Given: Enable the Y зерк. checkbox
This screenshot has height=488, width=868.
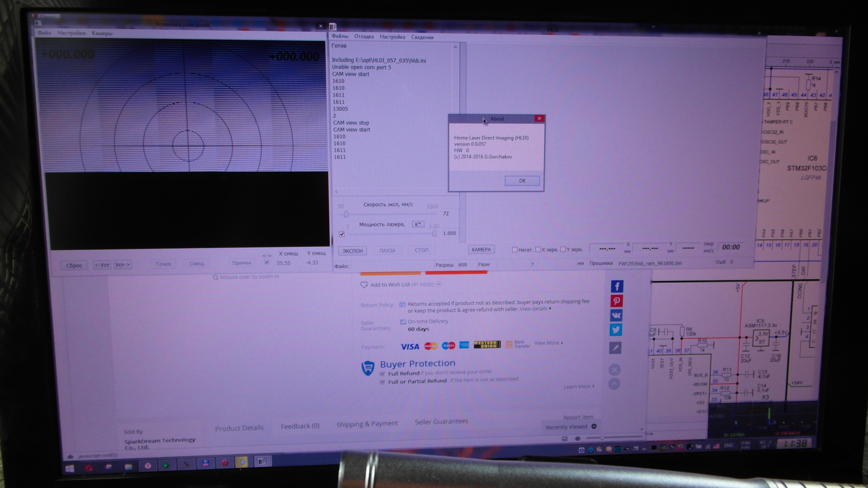Looking at the screenshot, I should click(563, 249).
